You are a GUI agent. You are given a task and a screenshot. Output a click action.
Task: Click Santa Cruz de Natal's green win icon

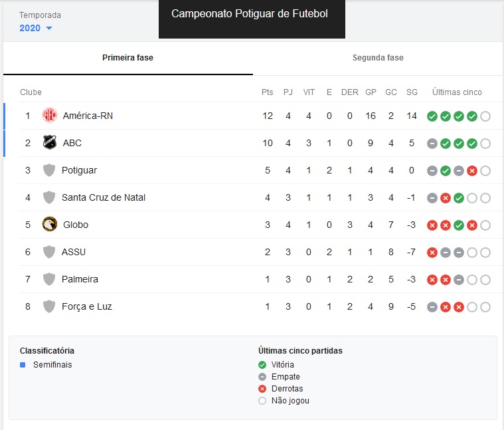click(459, 198)
